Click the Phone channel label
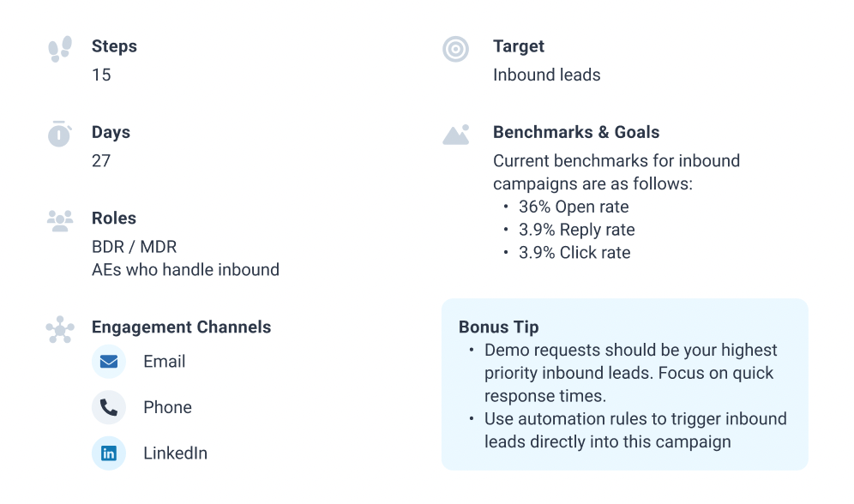 tap(168, 407)
